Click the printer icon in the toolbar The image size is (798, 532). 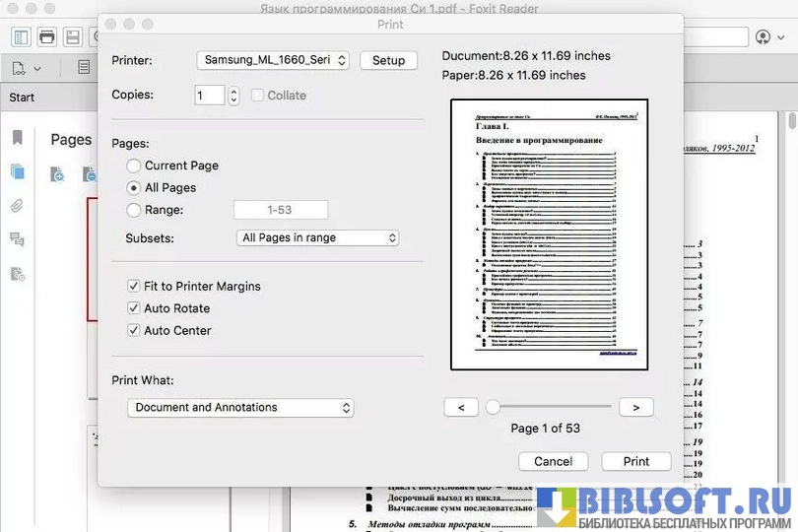[x=46, y=37]
